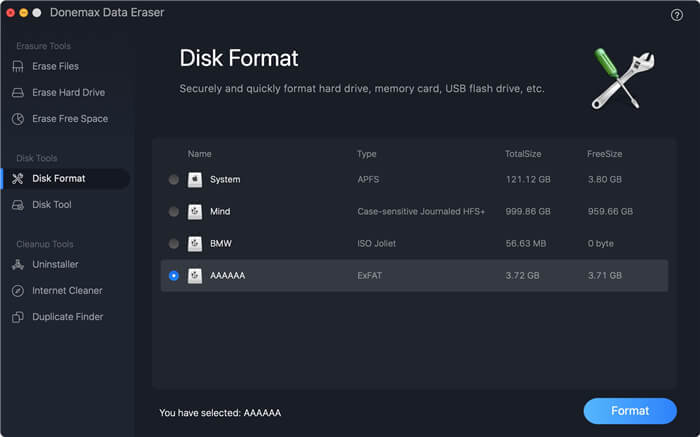The height and width of the screenshot is (437, 700).
Task: Click the Type column header
Action: [x=367, y=154]
